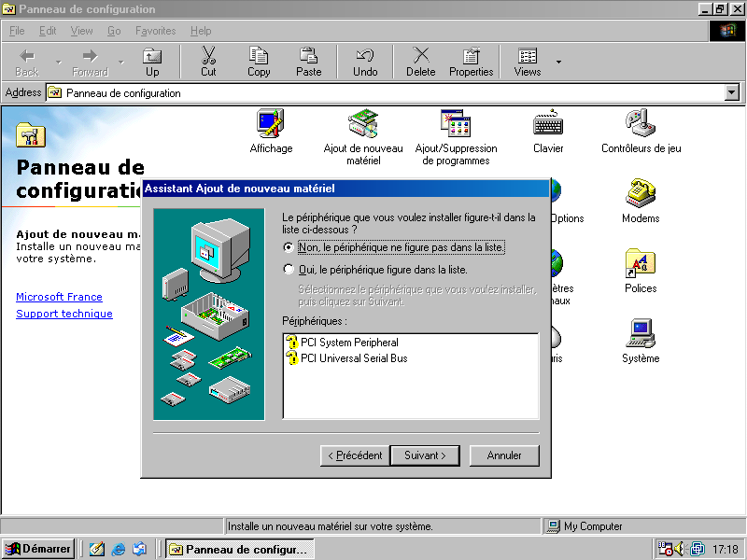Open the Favorites menu
Image resolution: width=747 pixels, height=560 pixels.
(155, 31)
